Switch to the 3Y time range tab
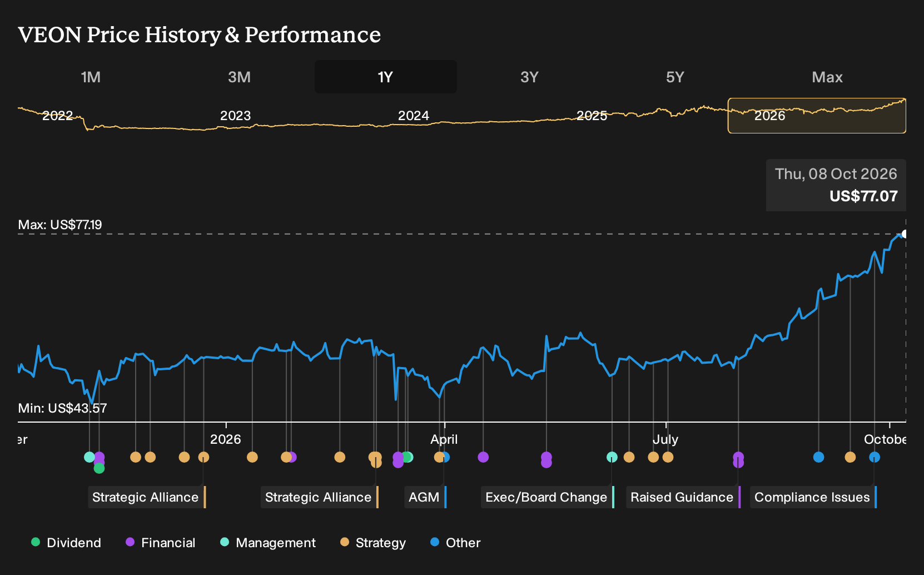The image size is (924, 575). pyautogui.click(x=529, y=77)
